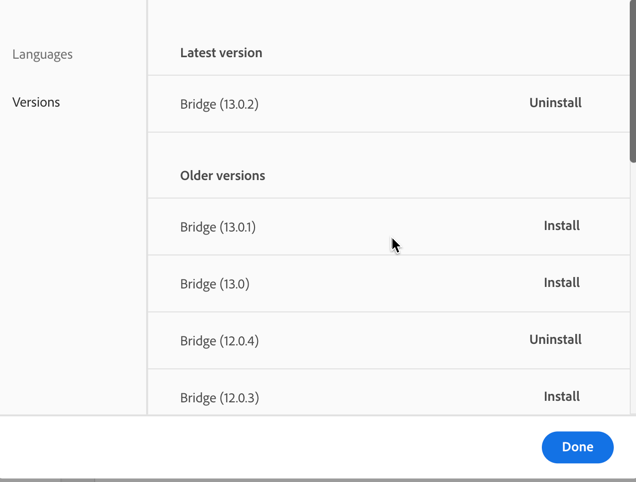Uninstall Bridge version 12.0.4
Viewport: 636px width, 482px height.
(555, 340)
